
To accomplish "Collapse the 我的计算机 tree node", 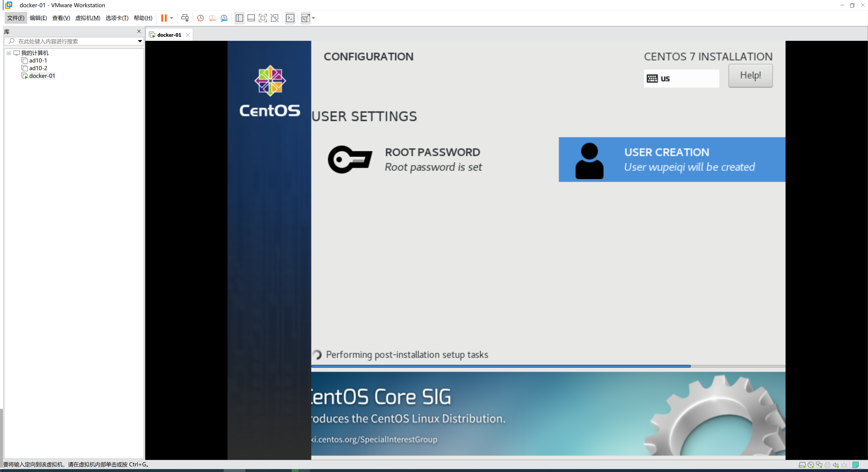I will click(9, 53).
